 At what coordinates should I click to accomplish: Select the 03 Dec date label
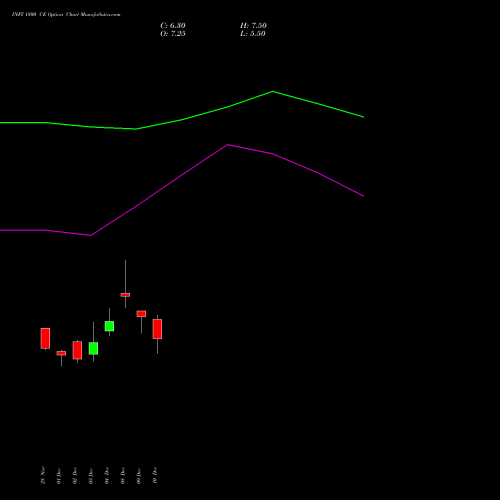[x=91, y=476]
